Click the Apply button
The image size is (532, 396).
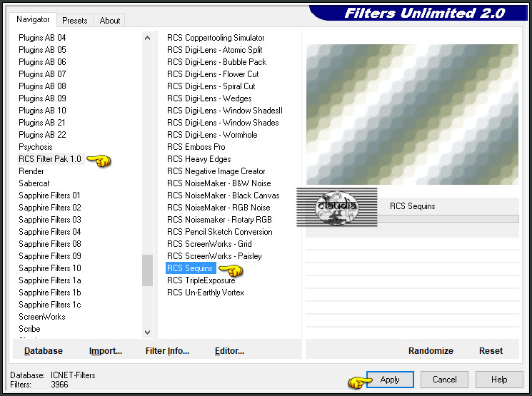pos(390,380)
